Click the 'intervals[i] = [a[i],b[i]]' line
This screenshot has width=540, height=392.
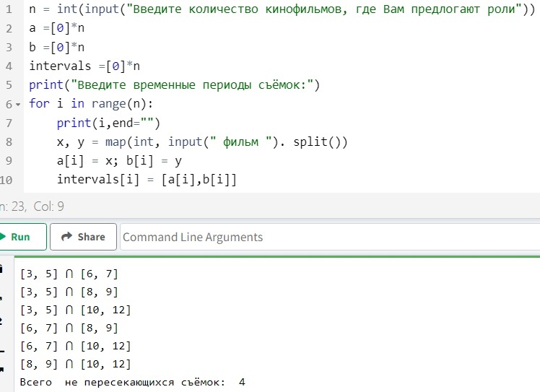(x=147, y=180)
